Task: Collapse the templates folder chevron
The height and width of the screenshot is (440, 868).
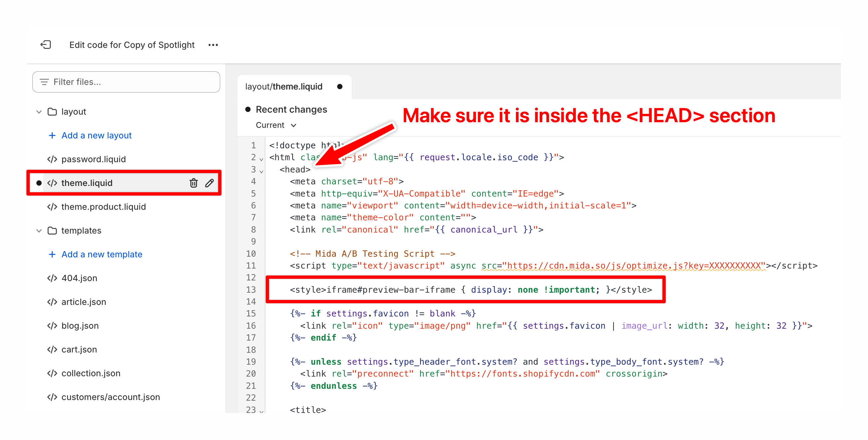Action: 39,231
